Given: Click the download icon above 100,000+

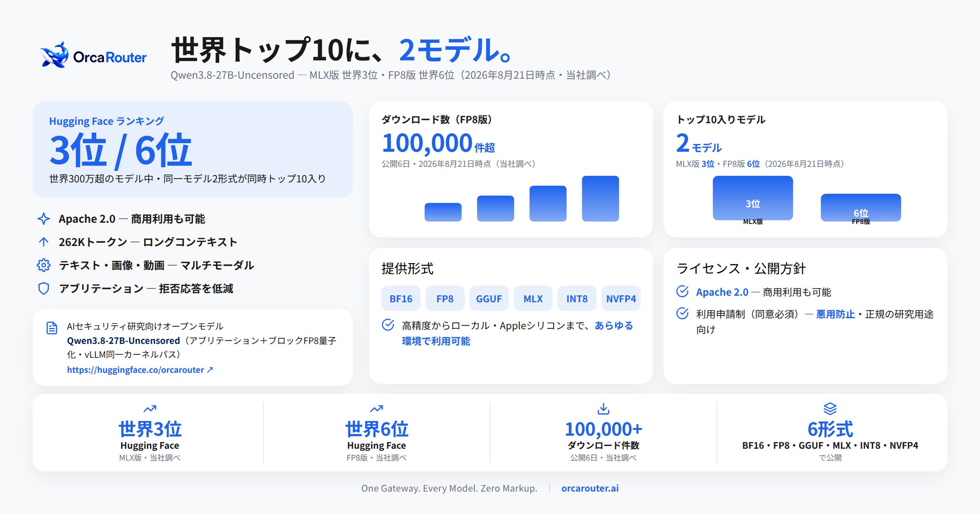Looking at the screenshot, I should tap(604, 408).
